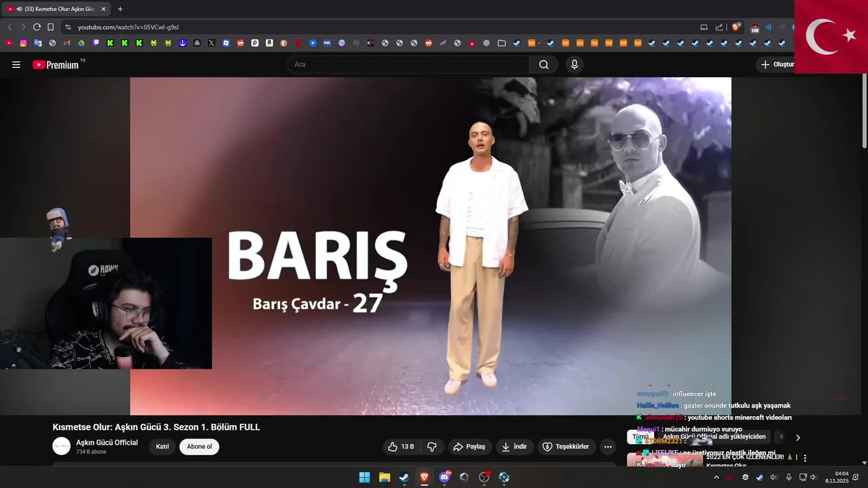This screenshot has width=868, height=488.
Task: Open the YouTube bookmark at bar start
Action: tap(9, 43)
